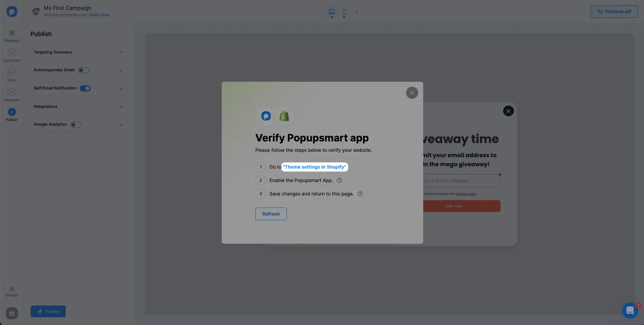Open the three-dot more options menu
The width and height of the screenshot is (644, 325).
pos(356,12)
